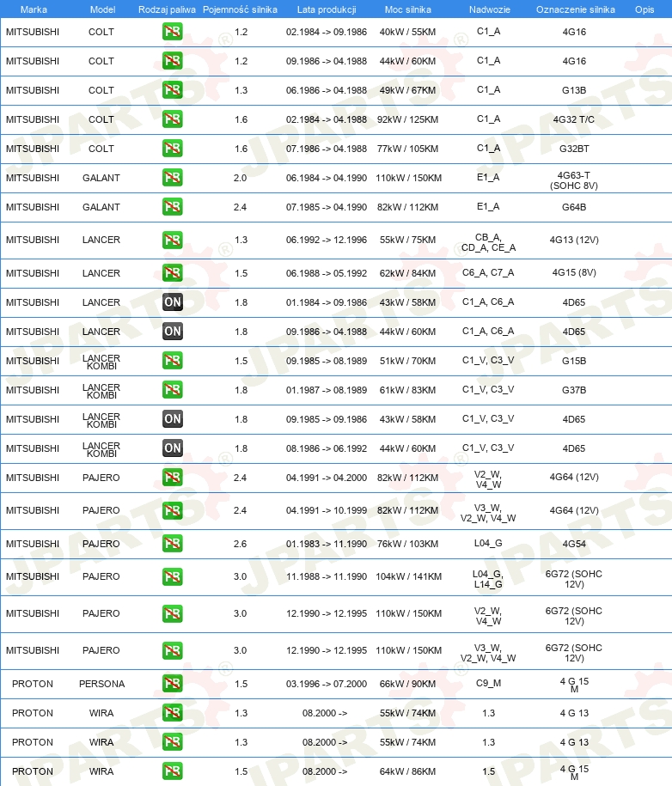Screen dimensions: 672x786
Task: Select petrol icon for Pajero 3.0 V3_W, V2_W, V4_W
Action: [x=172, y=650]
